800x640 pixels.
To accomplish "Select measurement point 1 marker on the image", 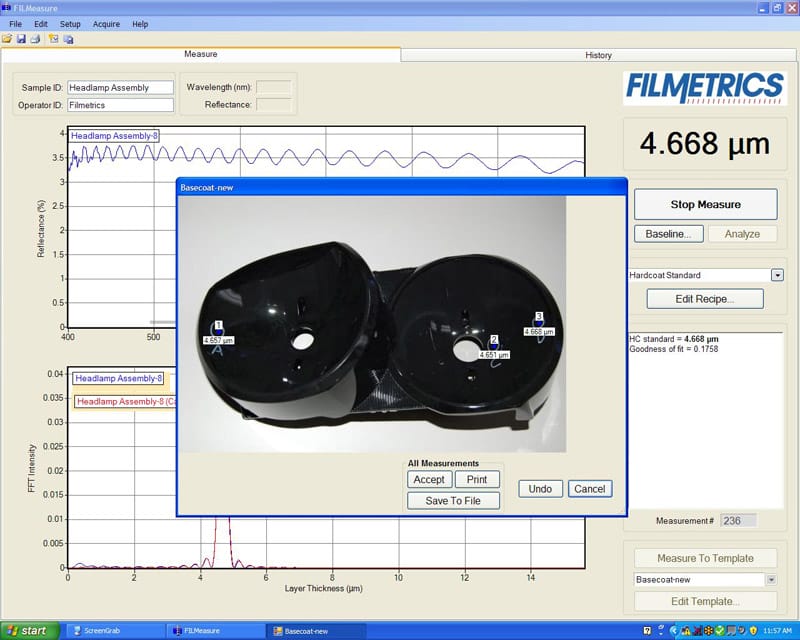I will tap(218, 329).
